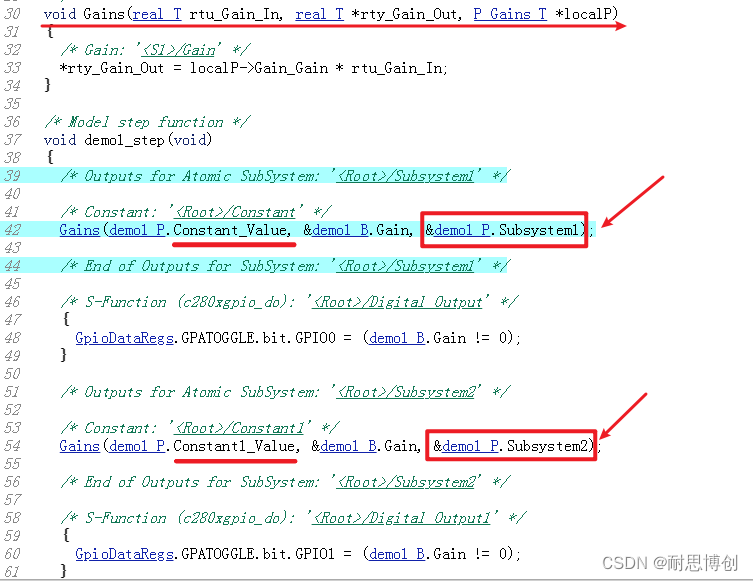This screenshot has width=753, height=581.
Task: Click '.Constant_Value,' text on line 42
Action: 229,230
